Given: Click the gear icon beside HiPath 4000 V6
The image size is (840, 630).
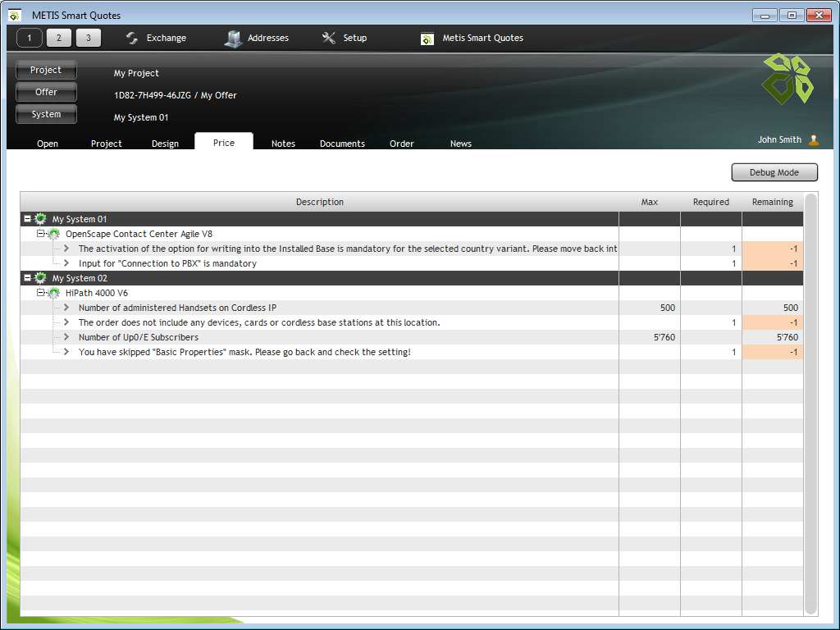Looking at the screenshot, I should [53, 293].
